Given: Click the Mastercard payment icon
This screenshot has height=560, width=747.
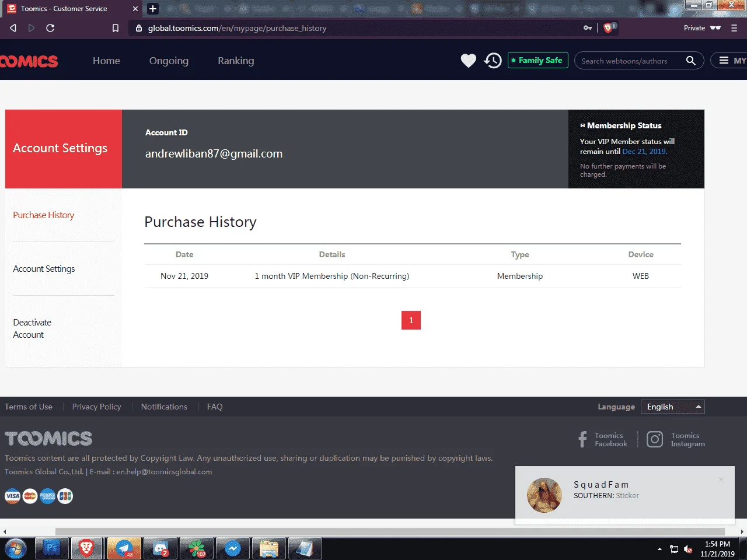Looking at the screenshot, I should pos(30,496).
